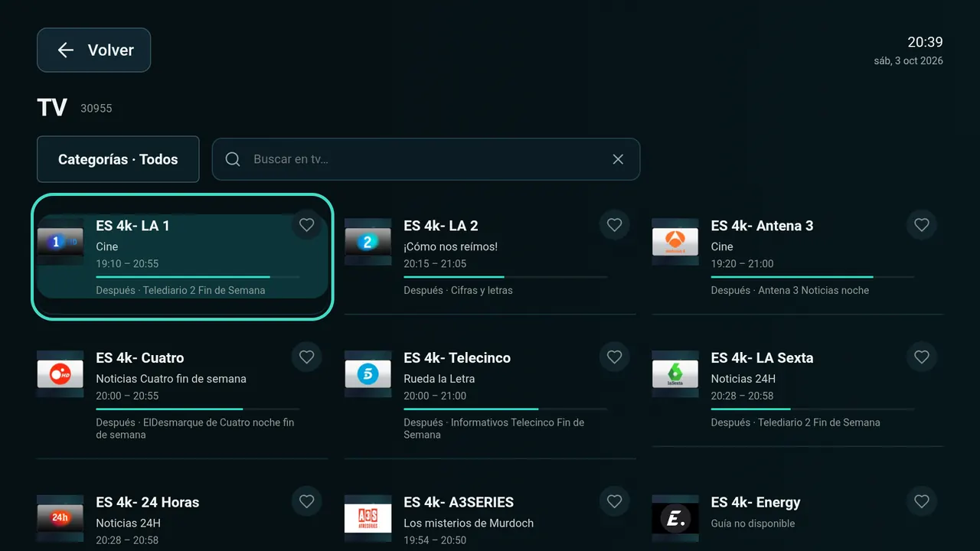Click the ¡Cómo nos reímos! program name
Image resolution: width=980 pixels, height=551 pixels.
pyautogui.click(x=451, y=246)
